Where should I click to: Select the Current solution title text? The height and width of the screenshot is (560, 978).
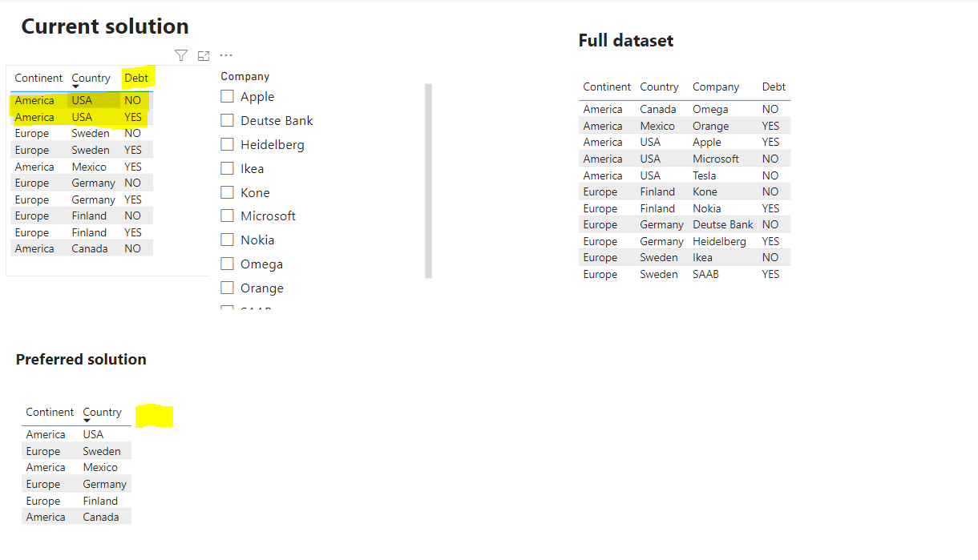pyautogui.click(x=105, y=26)
